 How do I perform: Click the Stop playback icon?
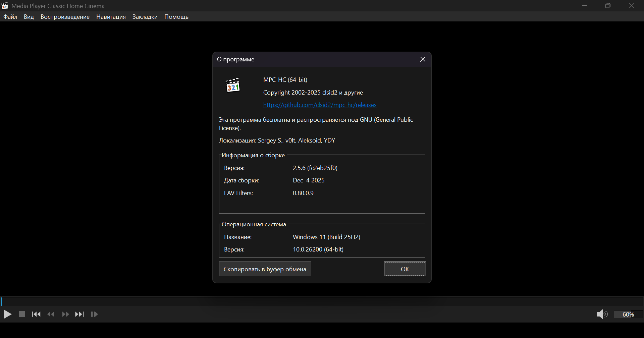tap(22, 314)
